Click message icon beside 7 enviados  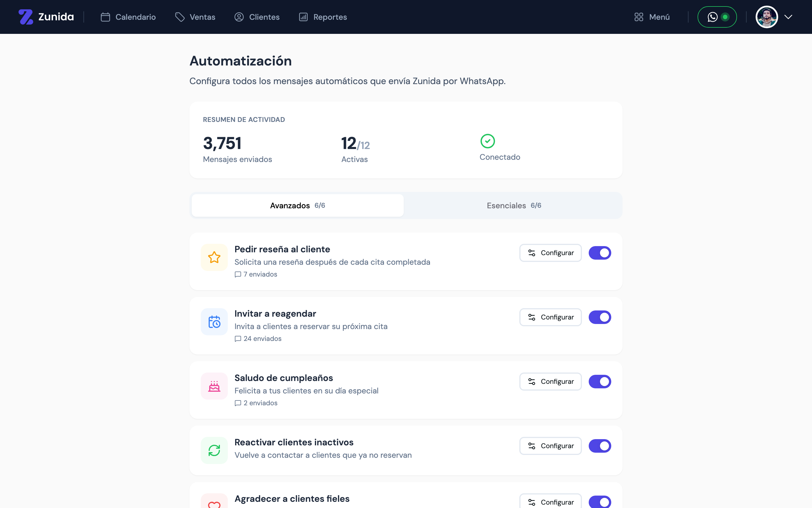(x=238, y=275)
